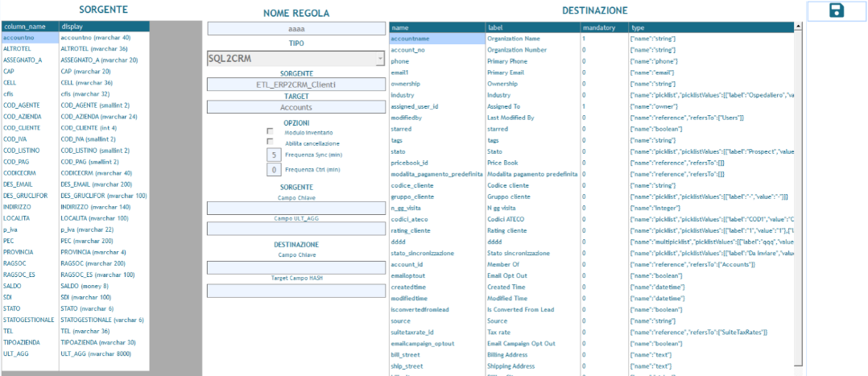Select the INDIRIZZO source column
The image size is (868, 376).
(30, 207)
